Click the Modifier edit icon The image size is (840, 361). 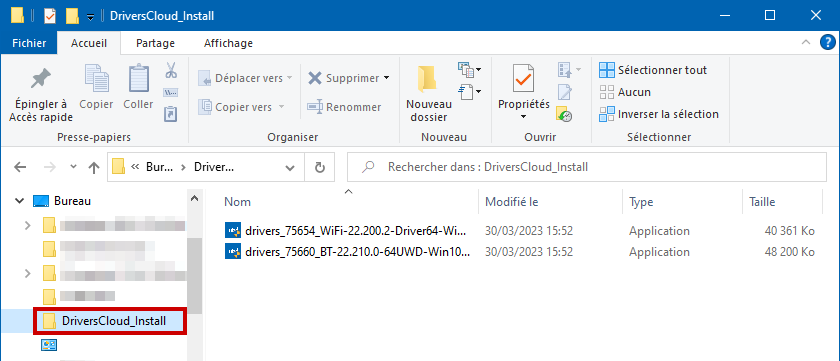[x=565, y=92]
